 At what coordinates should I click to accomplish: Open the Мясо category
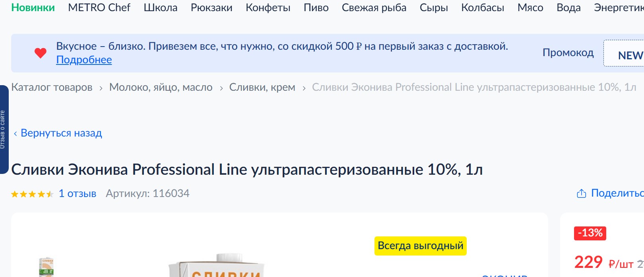(530, 8)
